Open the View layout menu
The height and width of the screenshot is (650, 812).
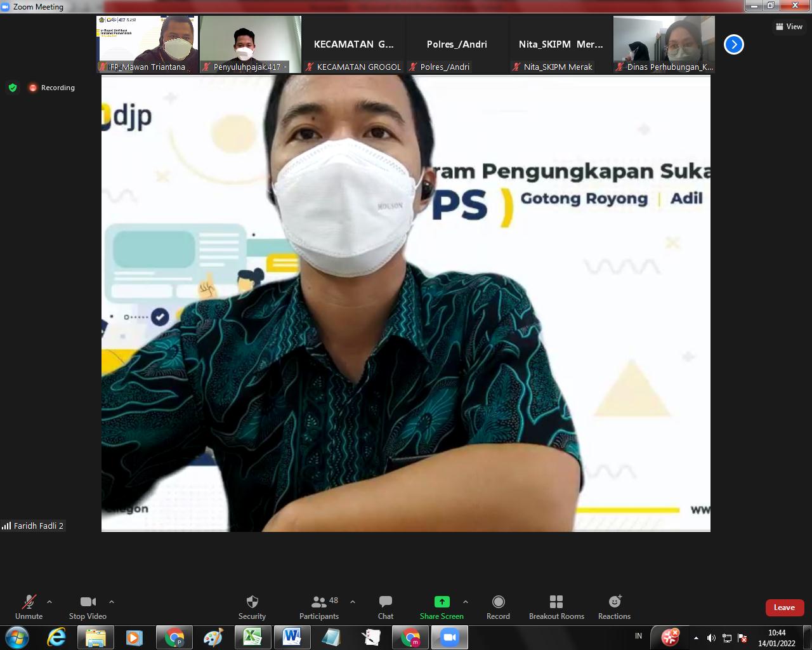click(x=789, y=27)
